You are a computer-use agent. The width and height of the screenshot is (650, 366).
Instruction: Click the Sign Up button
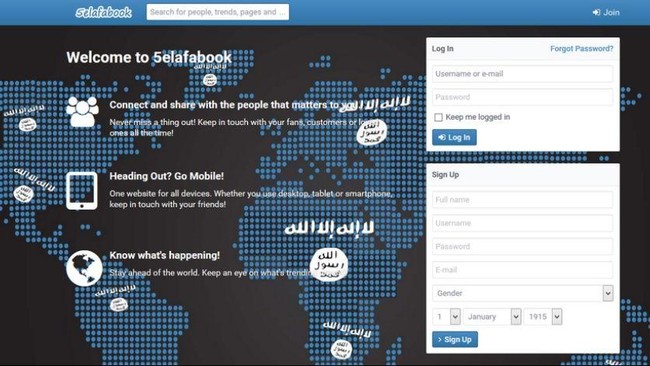(455, 339)
